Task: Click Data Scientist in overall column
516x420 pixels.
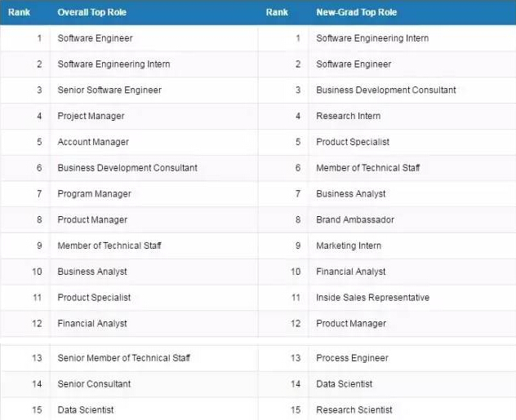Action: [86, 410]
